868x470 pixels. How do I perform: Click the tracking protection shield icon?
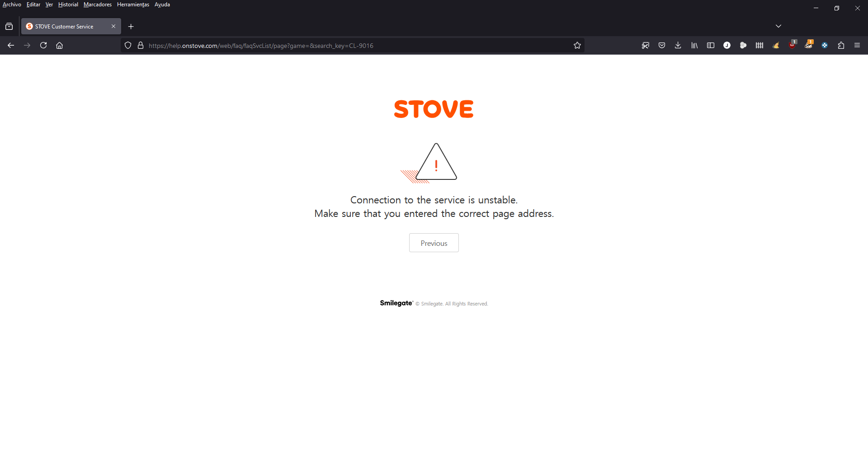coord(128,45)
